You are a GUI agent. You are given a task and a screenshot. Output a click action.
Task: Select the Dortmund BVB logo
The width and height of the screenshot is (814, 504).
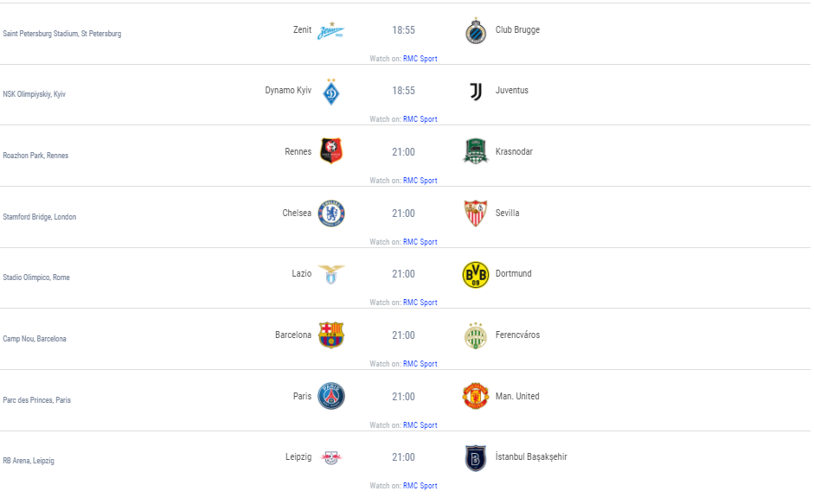click(x=476, y=275)
